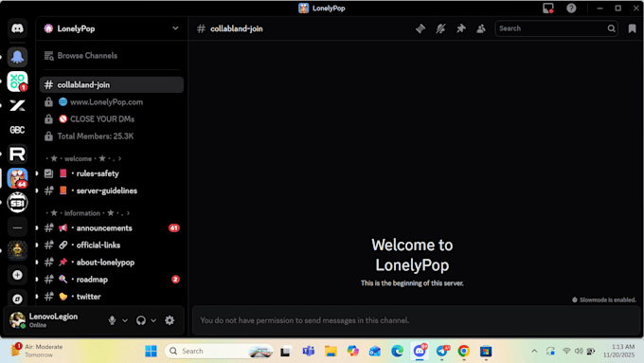Open Google Chrome from taskbar
This screenshot has width=644, height=363.
point(464,351)
